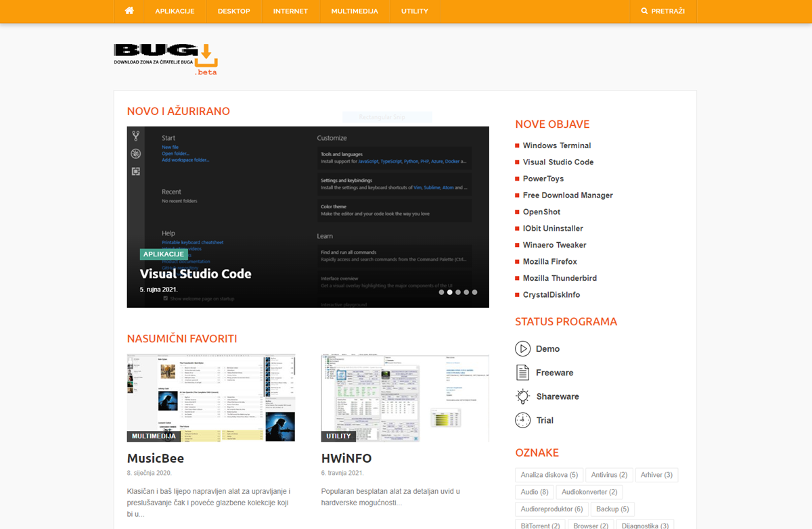The width and height of the screenshot is (812, 529).
Task: Click the Multimedija badge on MusicBee
Action: pyautogui.click(x=154, y=436)
